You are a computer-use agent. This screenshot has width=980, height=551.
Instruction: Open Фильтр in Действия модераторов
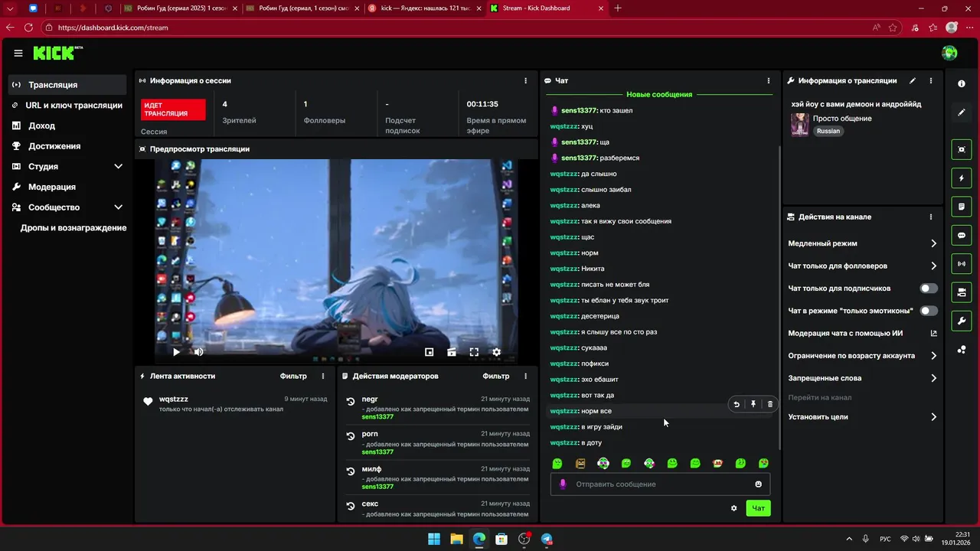click(495, 376)
